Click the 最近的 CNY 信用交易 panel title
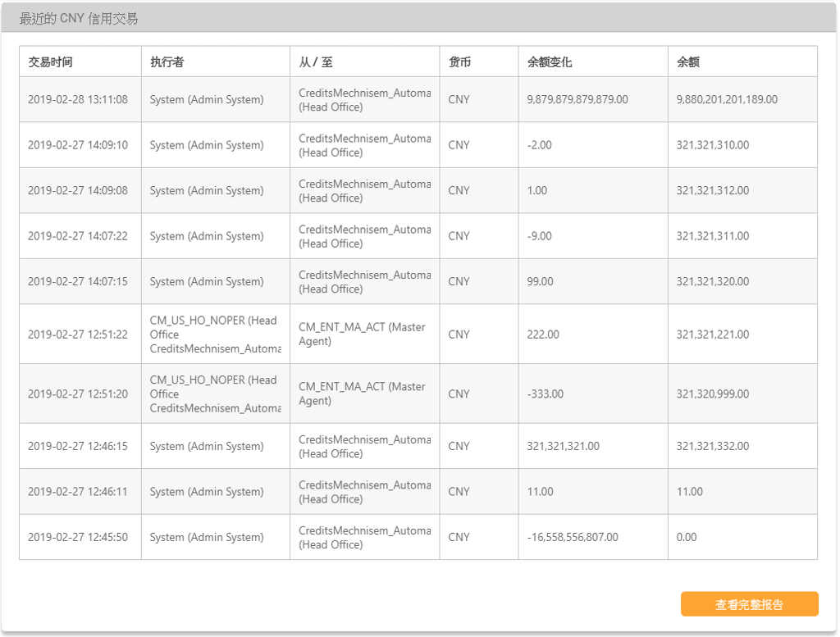The height and width of the screenshot is (637, 840). pos(79,18)
